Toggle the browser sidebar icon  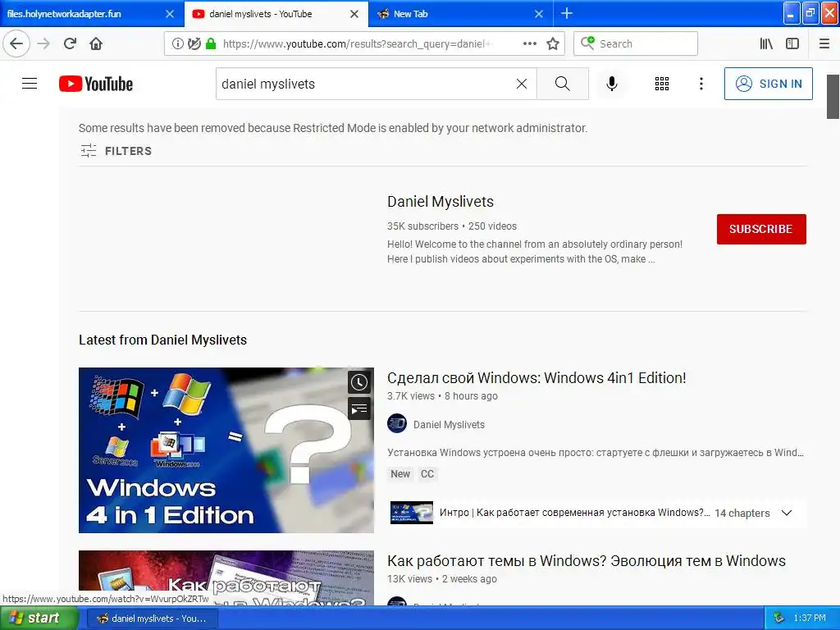[x=792, y=43]
